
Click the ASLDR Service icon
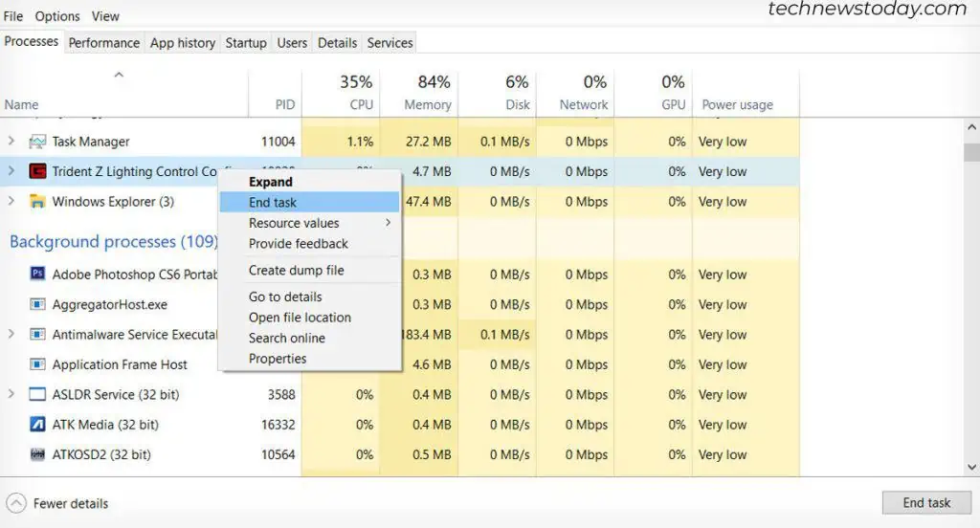(x=37, y=394)
